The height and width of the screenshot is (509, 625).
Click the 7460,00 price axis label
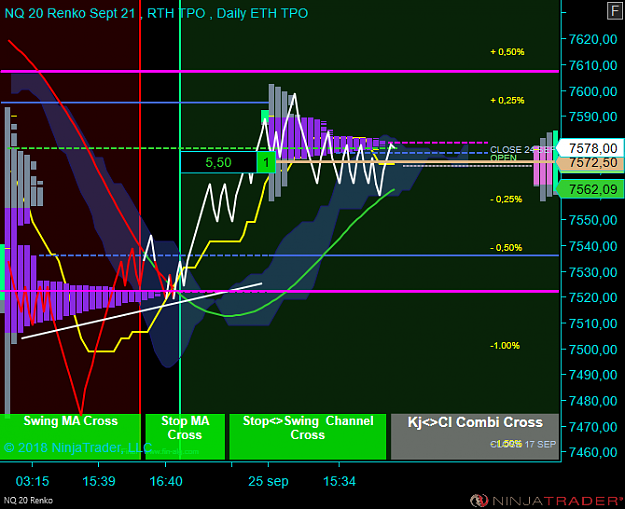click(593, 452)
